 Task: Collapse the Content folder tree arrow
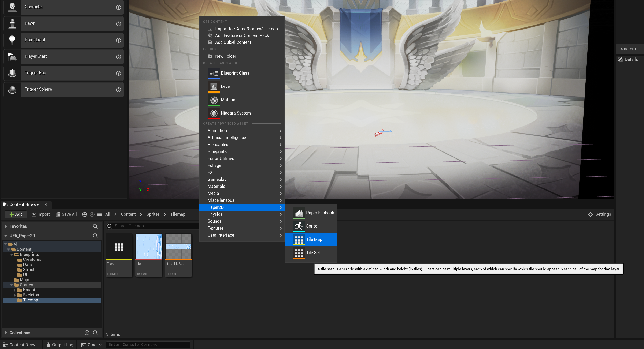click(x=8, y=249)
